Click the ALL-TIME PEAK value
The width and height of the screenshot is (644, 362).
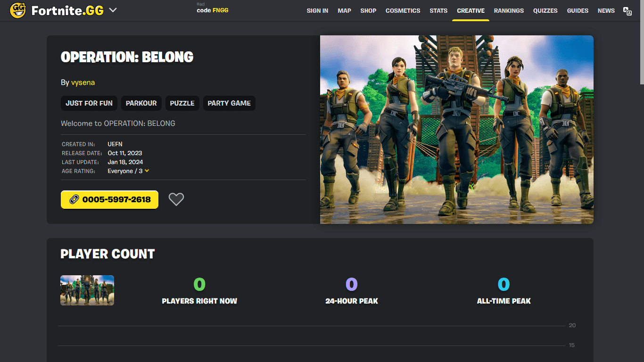click(504, 284)
